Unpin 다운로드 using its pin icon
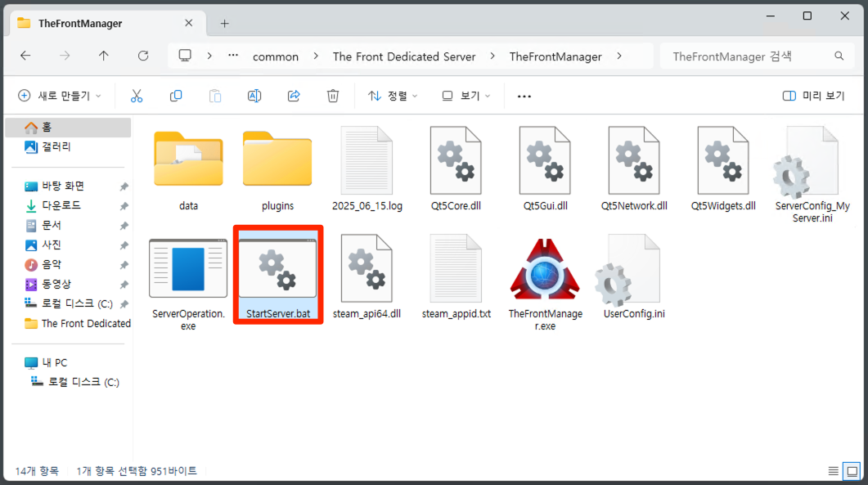This screenshot has width=868, height=485. 124,206
